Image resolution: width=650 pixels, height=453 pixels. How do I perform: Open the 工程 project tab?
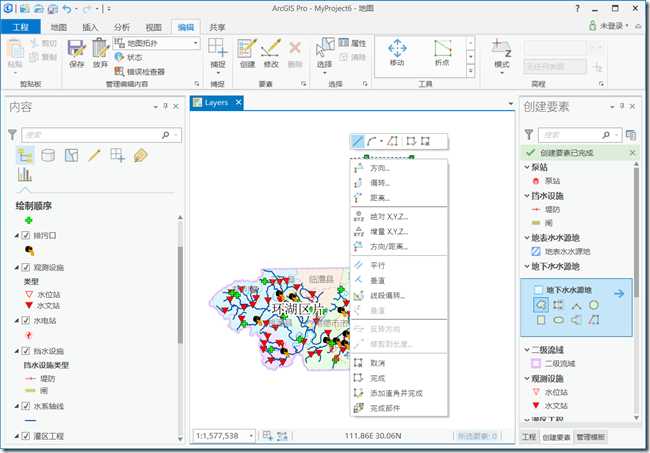pos(20,27)
